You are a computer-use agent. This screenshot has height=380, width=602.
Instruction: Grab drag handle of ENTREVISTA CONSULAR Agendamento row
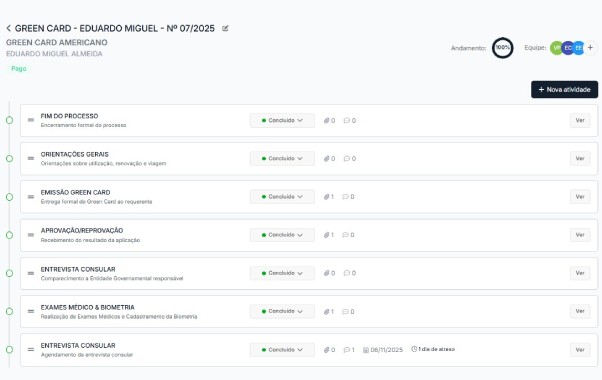click(x=31, y=350)
